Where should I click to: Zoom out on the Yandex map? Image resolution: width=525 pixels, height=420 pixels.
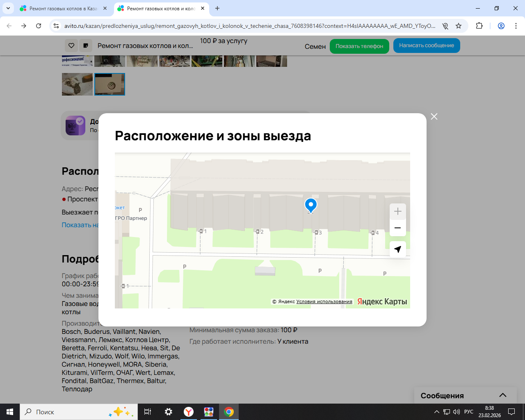coord(397,228)
